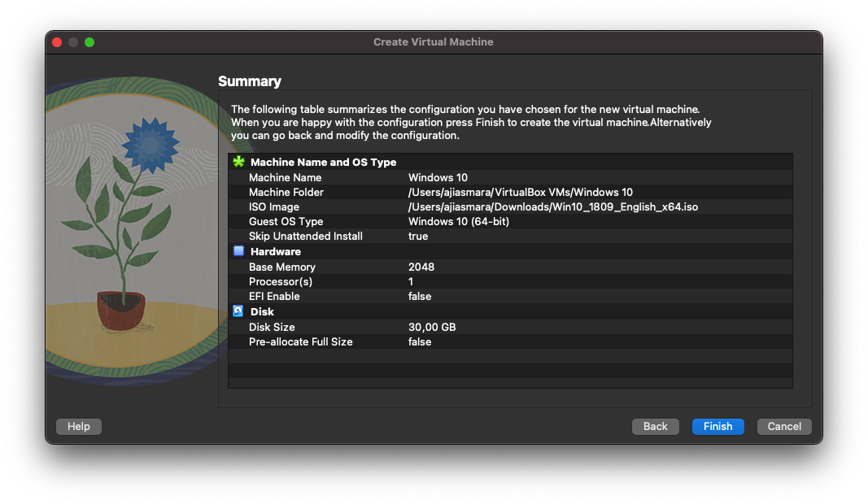Click the Machine Name and OS Type header

[x=323, y=162]
